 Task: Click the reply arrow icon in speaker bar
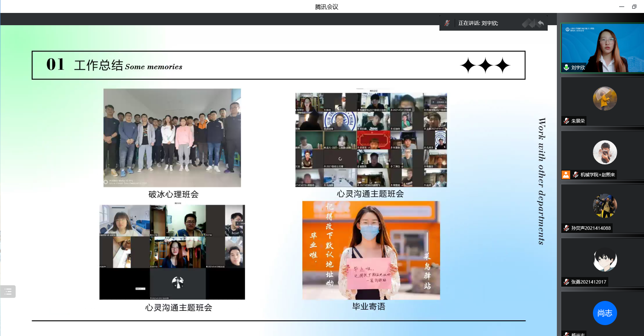click(541, 23)
